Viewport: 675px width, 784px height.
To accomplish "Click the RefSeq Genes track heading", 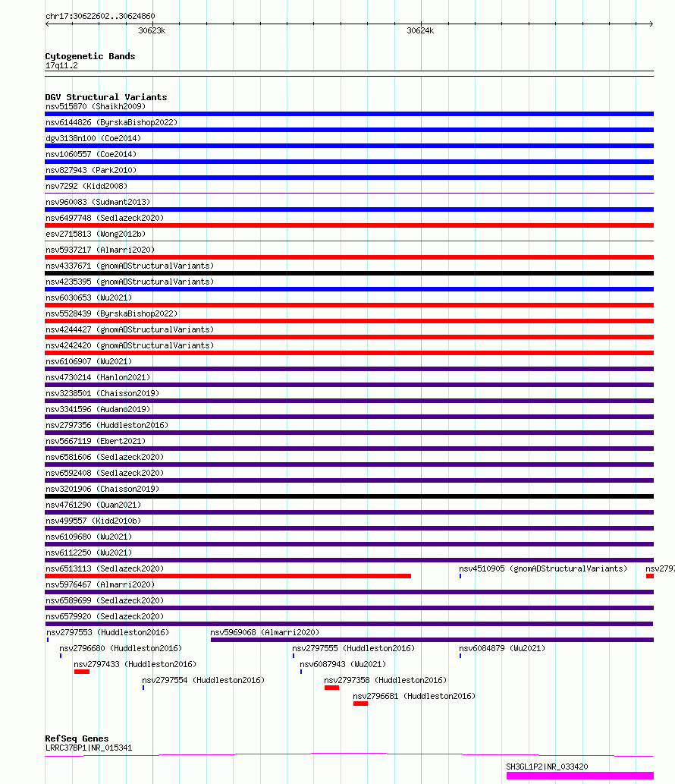I will 77,739.
